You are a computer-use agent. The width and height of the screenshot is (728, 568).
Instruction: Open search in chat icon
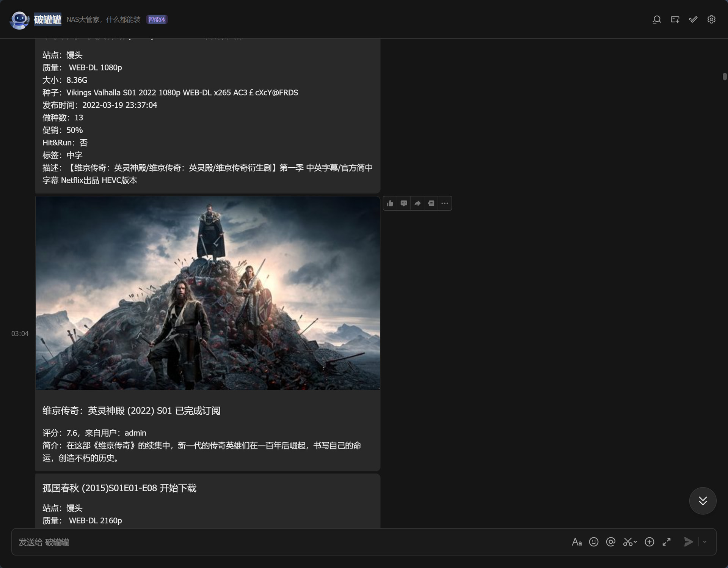tap(657, 20)
